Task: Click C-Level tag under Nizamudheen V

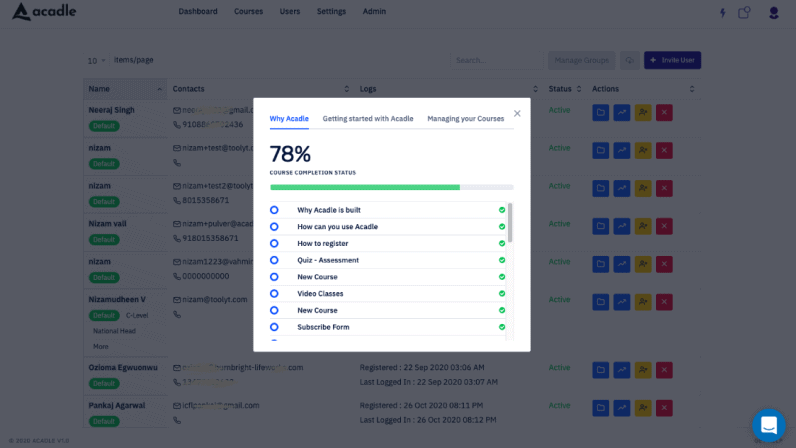Action: coord(137,315)
